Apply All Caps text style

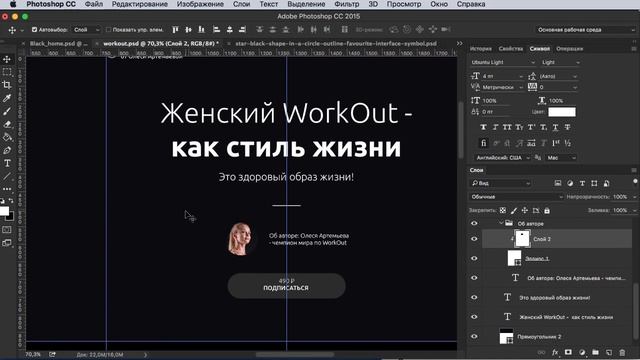(x=507, y=127)
